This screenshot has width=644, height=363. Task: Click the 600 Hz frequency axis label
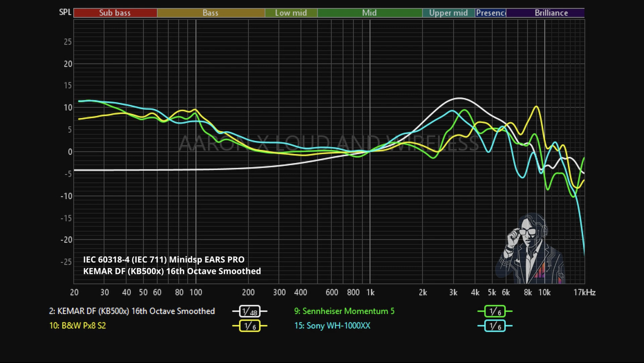coord(332,292)
